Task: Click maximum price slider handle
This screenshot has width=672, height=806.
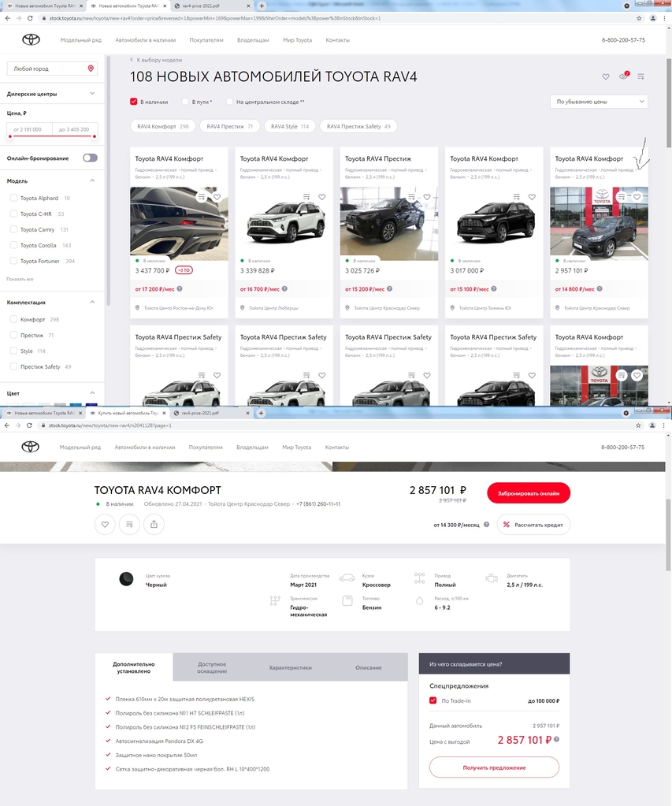Action: pyautogui.click(x=95, y=136)
